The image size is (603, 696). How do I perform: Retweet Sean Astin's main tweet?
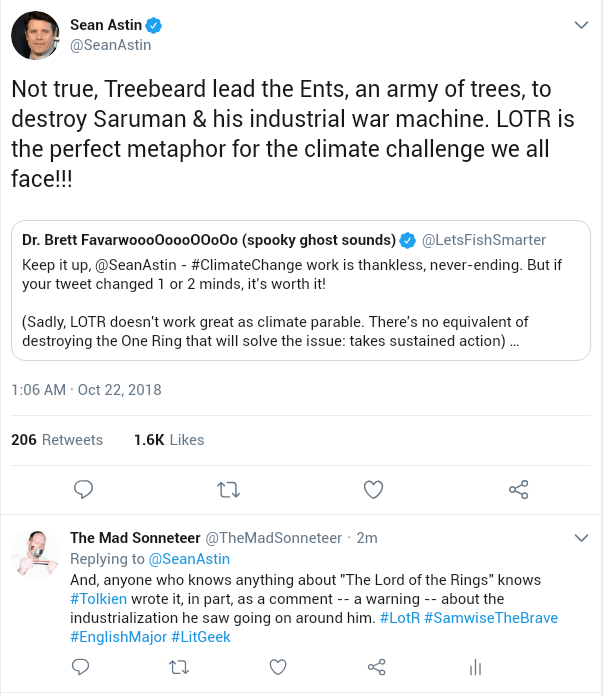tap(229, 489)
